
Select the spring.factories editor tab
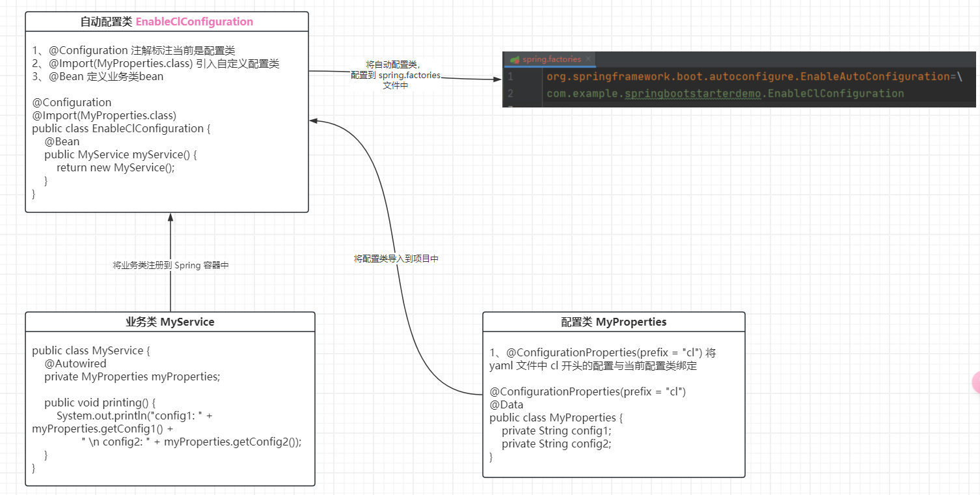pos(550,59)
